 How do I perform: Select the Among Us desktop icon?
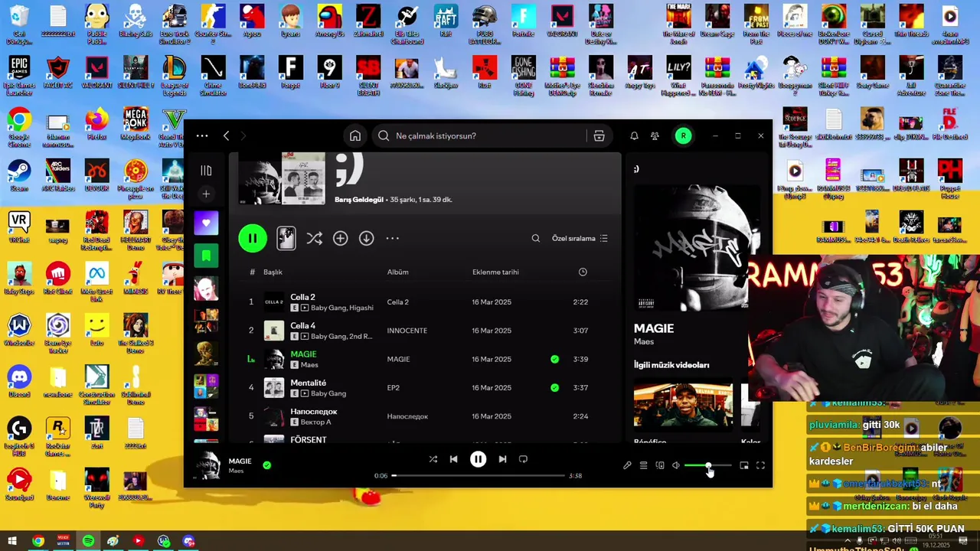coord(329,21)
